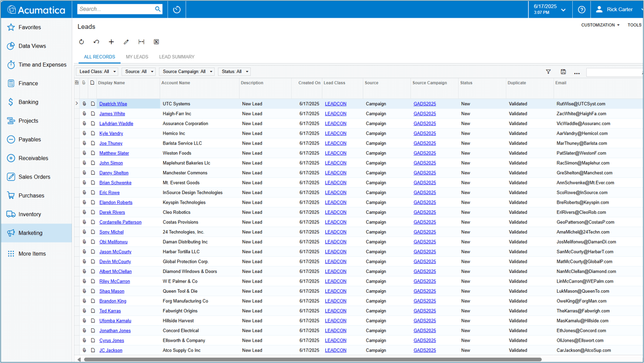644x363 pixels.
Task: Open the Source Campaign filter dropdown
Action: coord(187,72)
